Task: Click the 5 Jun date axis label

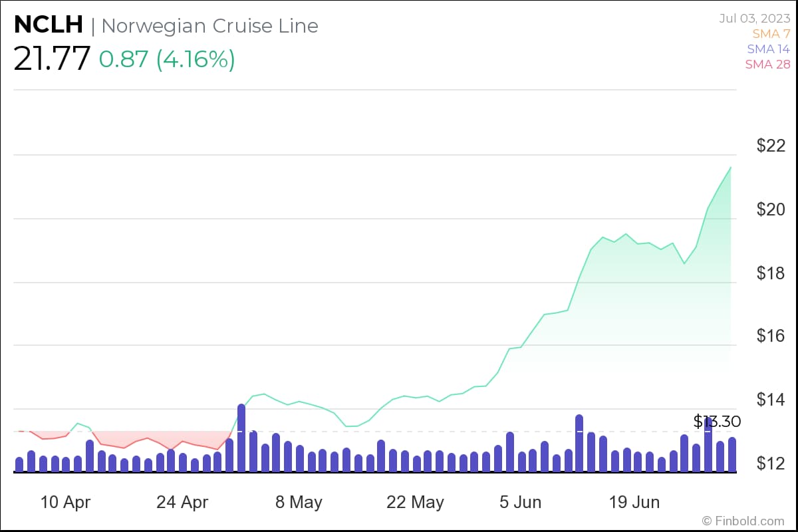Action: click(521, 502)
